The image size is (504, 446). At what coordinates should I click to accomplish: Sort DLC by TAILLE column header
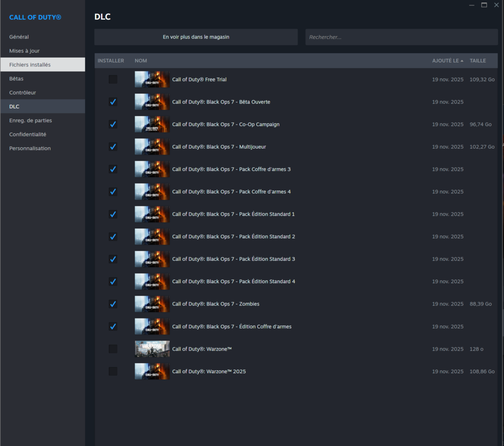477,61
